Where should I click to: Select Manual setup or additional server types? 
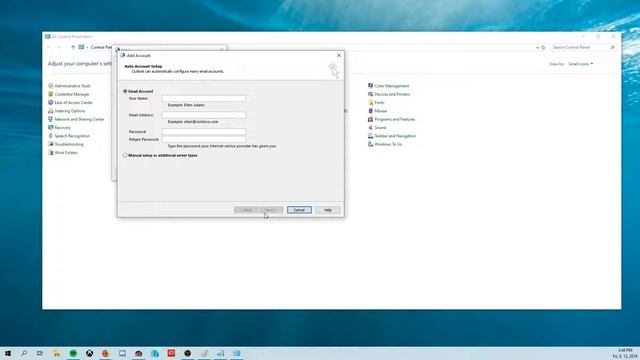point(125,156)
